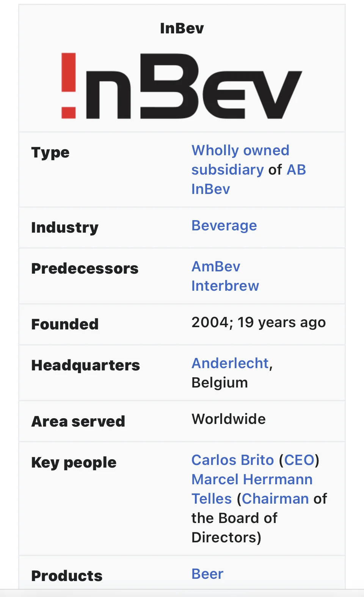364x597 pixels.
Task: Click the Predecessors row label
Action: (x=85, y=268)
